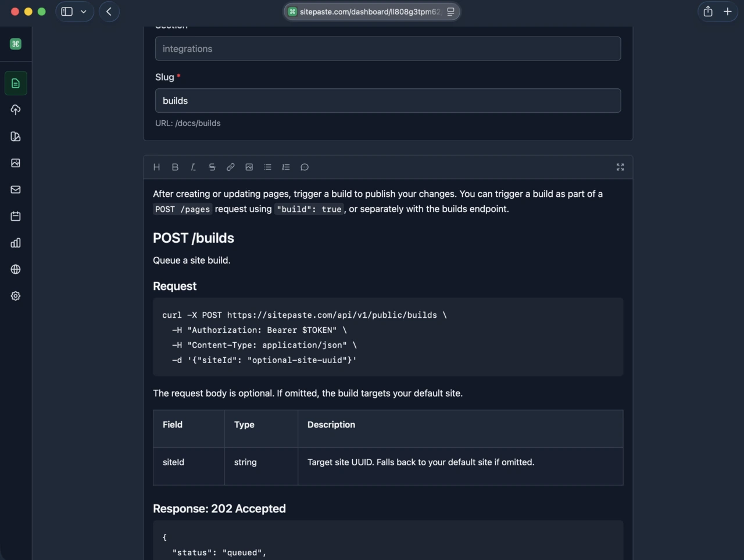Click the inline code '"build": true'

(309, 209)
